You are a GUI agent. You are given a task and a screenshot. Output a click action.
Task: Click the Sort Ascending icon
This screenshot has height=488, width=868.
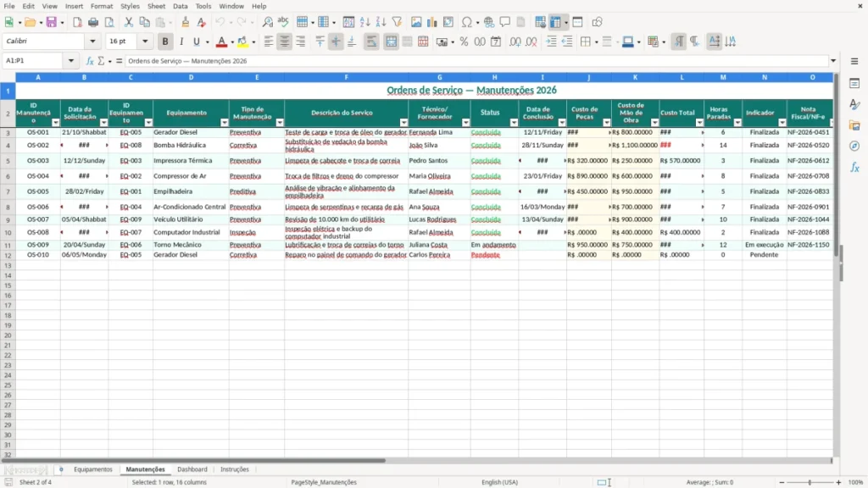(364, 22)
